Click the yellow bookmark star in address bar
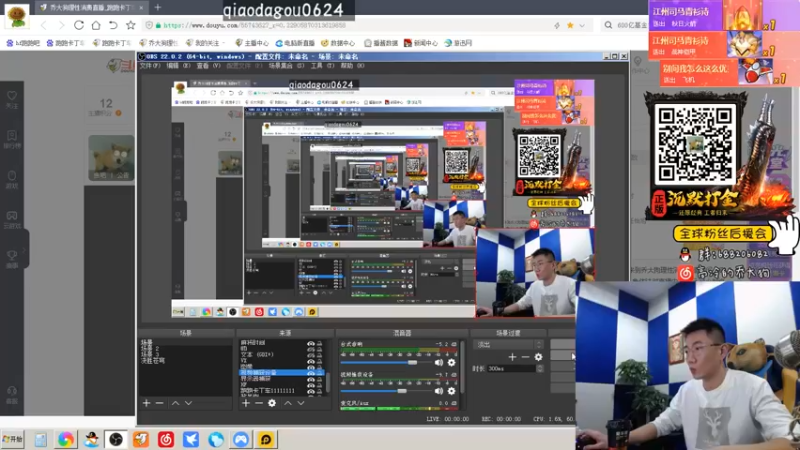 tap(570, 26)
